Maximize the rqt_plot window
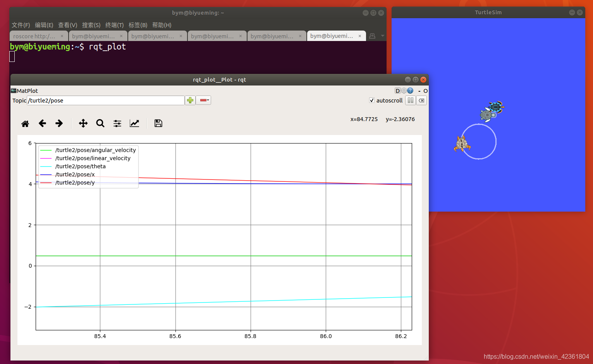Image resolution: width=593 pixels, height=364 pixels. [415, 80]
